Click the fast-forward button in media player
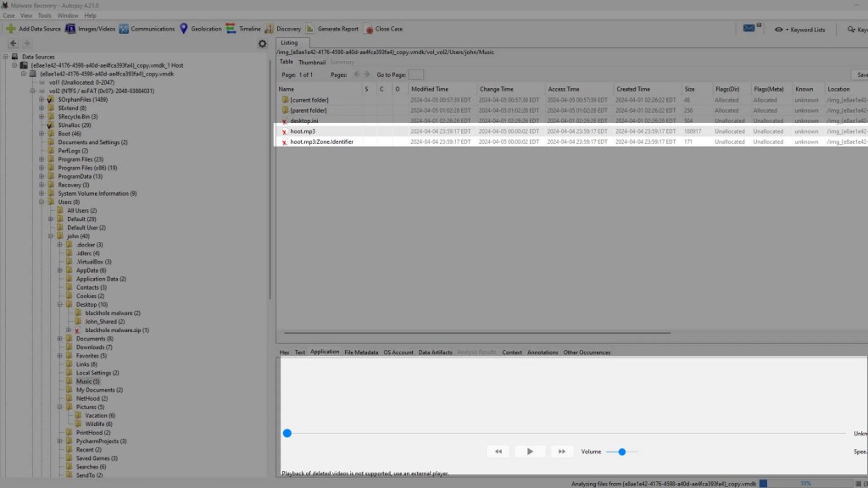 (x=561, y=452)
